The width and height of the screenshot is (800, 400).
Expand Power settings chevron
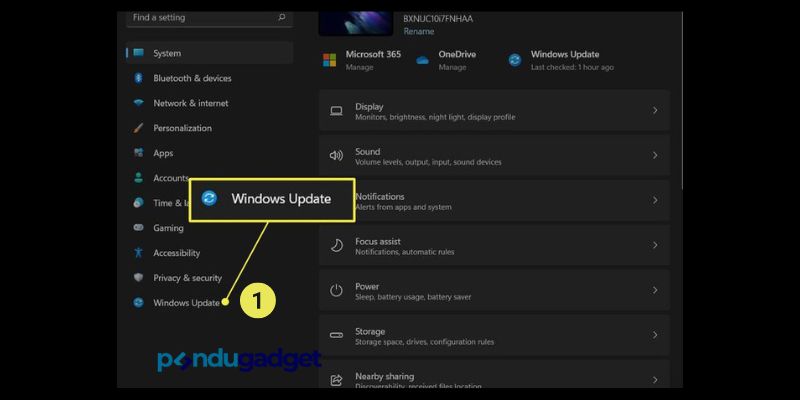tap(655, 290)
